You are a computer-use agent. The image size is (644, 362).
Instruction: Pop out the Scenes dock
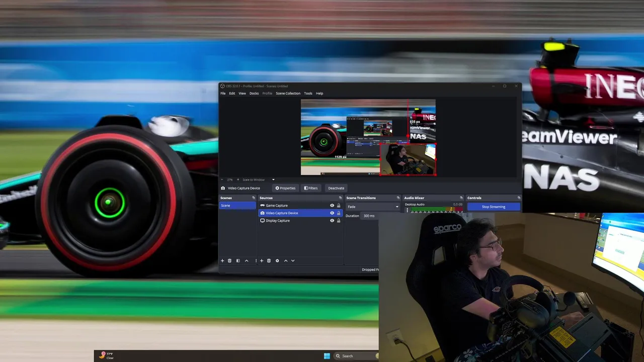[x=254, y=198]
